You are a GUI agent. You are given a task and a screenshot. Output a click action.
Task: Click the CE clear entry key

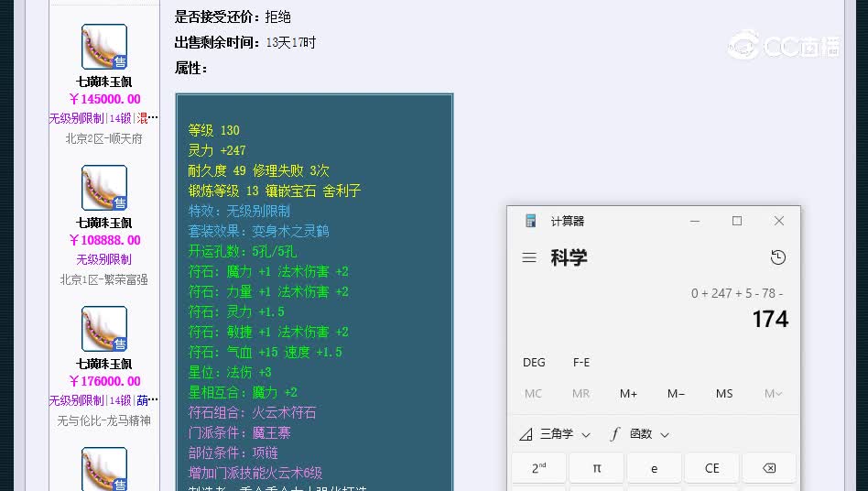tap(712, 468)
